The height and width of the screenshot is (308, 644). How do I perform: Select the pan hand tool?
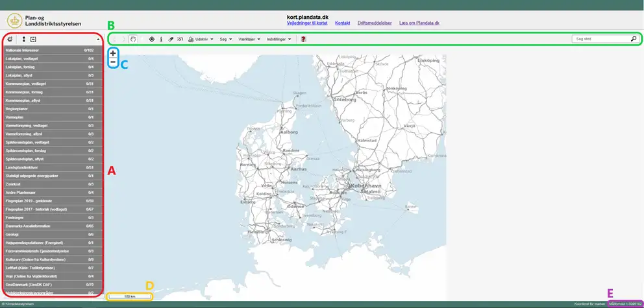[133, 40]
